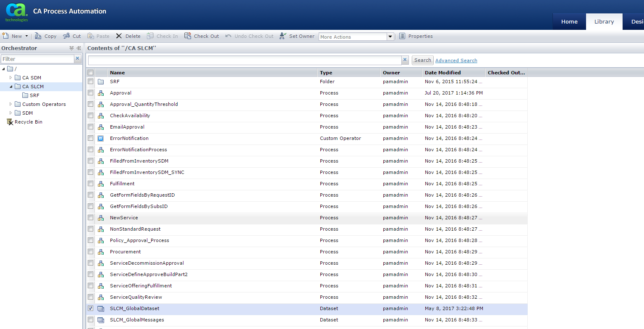Click the Approval process icon

coord(101,93)
